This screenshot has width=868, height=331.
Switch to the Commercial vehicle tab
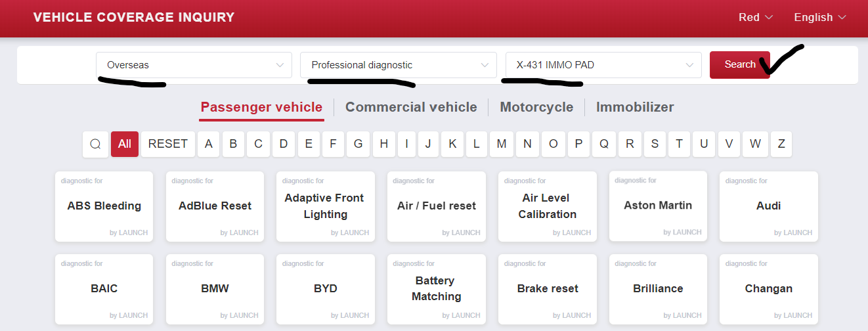[411, 107]
